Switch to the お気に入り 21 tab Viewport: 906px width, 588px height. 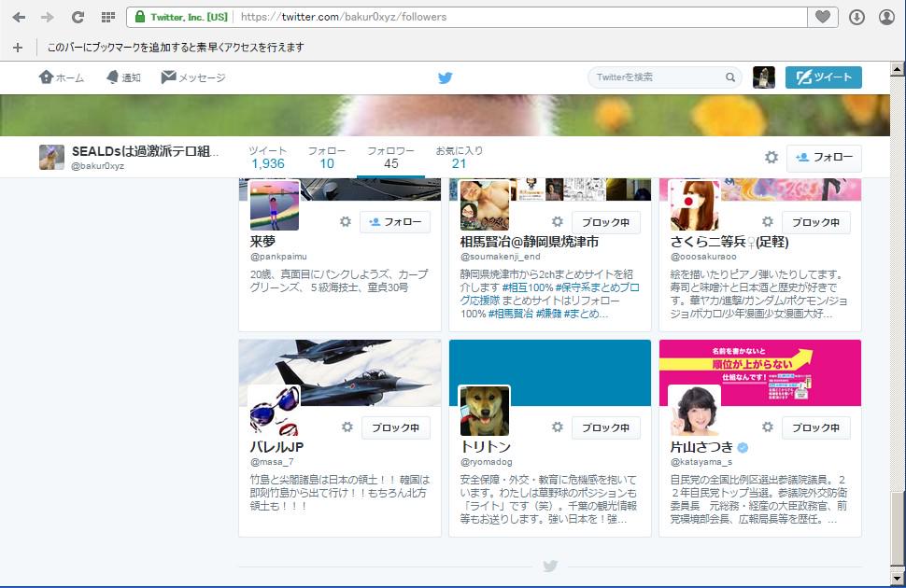(460, 158)
